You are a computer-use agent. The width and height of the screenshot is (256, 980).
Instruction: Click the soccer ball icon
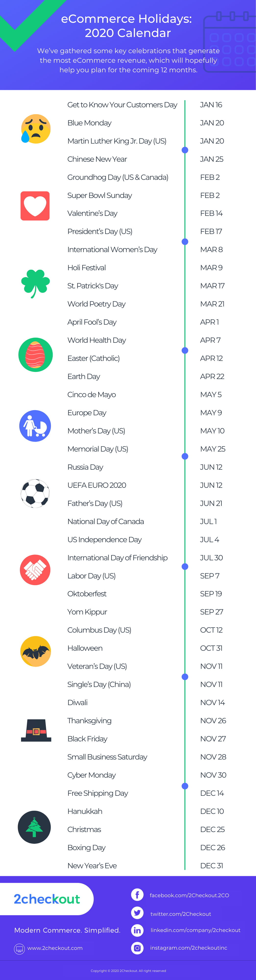(x=35, y=493)
